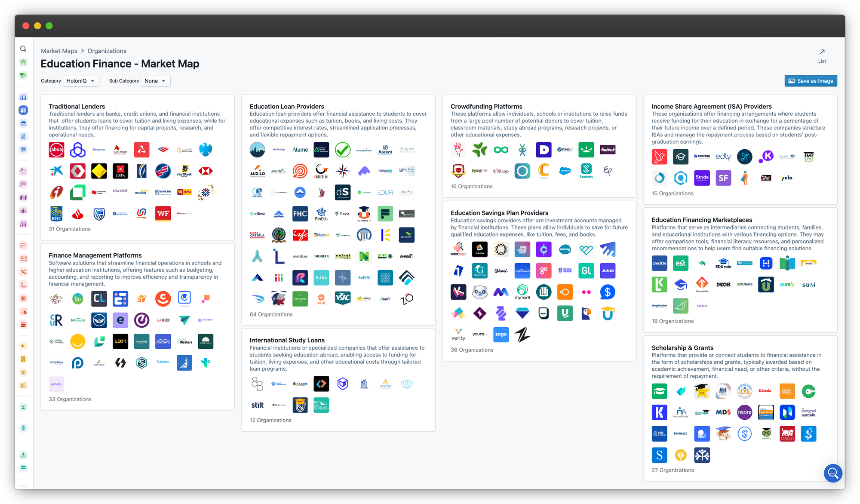Viewport: 860px width, 504px height.
Task: Click the search magnifier in sidebar
Action: 23,49
